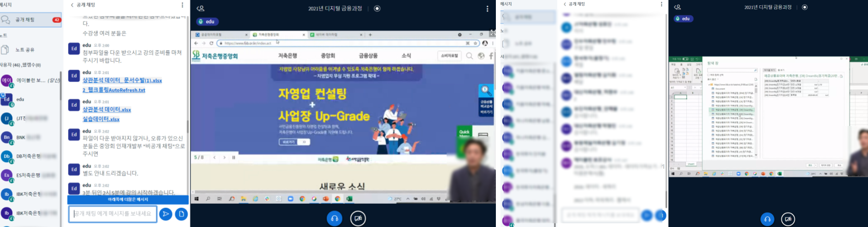Screen dimensions: 868x227
Task: Click the Excel icon in the shared taskbar
Action: tap(349, 199)
